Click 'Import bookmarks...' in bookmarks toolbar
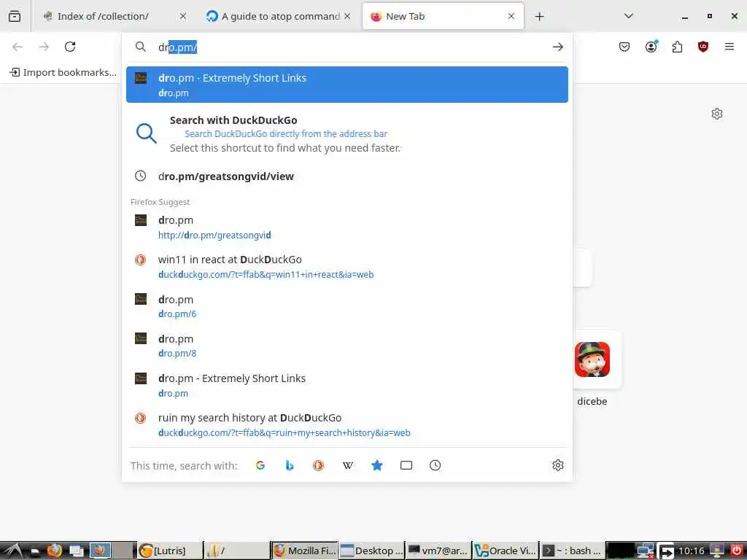 pyautogui.click(x=63, y=72)
